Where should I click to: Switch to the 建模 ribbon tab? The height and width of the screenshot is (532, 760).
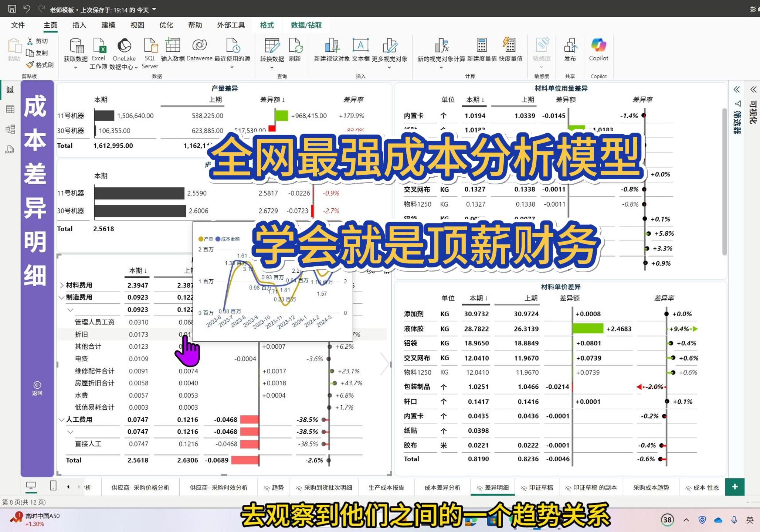tap(108, 25)
